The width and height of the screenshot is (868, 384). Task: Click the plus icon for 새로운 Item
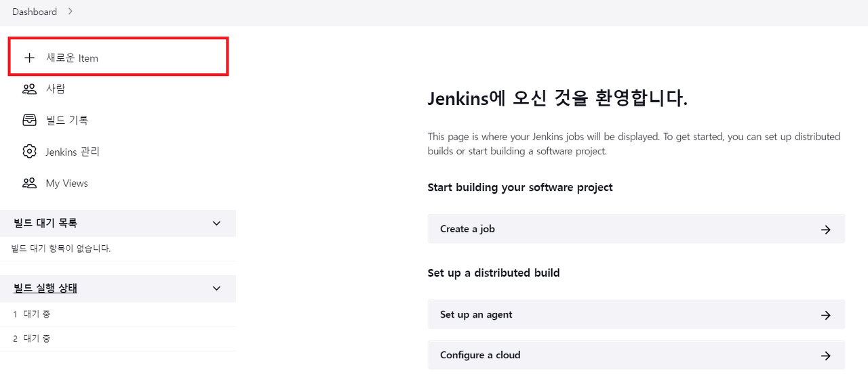29,58
